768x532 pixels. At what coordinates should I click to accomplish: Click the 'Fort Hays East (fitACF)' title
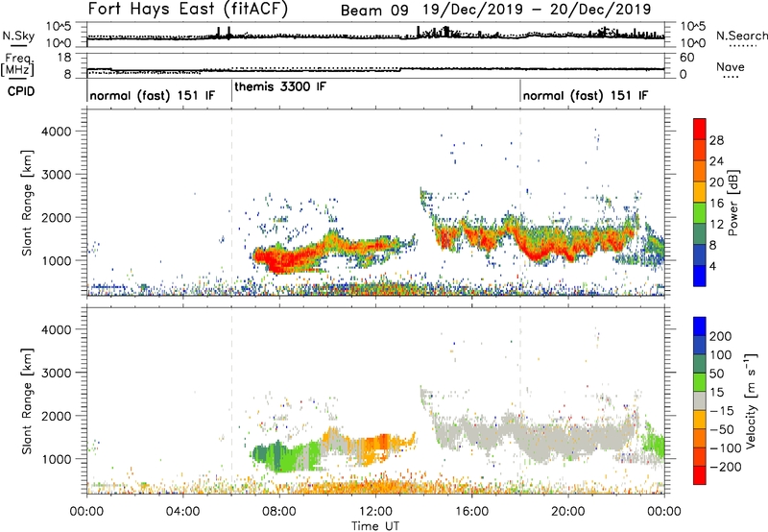[x=188, y=9]
